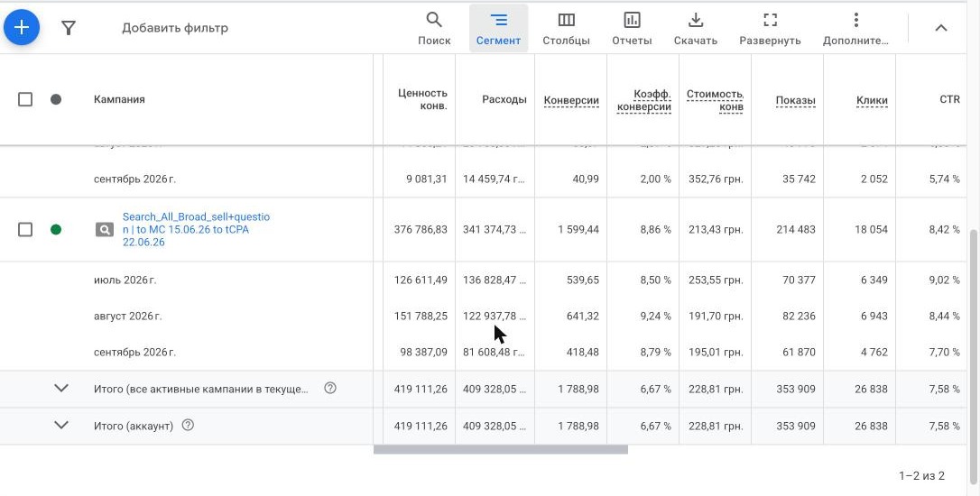Click the 641,32 conversions cell
980x496 pixels.
click(x=583, y=317)
